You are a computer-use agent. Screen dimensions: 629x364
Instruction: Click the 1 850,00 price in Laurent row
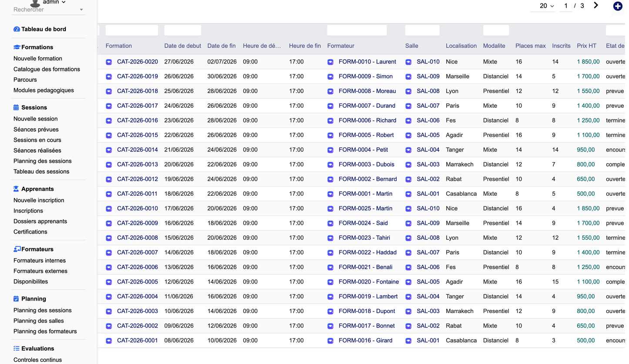click(588, 62)
